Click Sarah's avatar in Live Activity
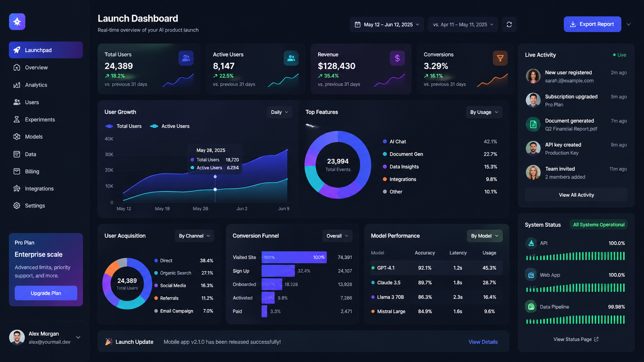This screenshot has width=644, height=362. click(x=533, y=76)
